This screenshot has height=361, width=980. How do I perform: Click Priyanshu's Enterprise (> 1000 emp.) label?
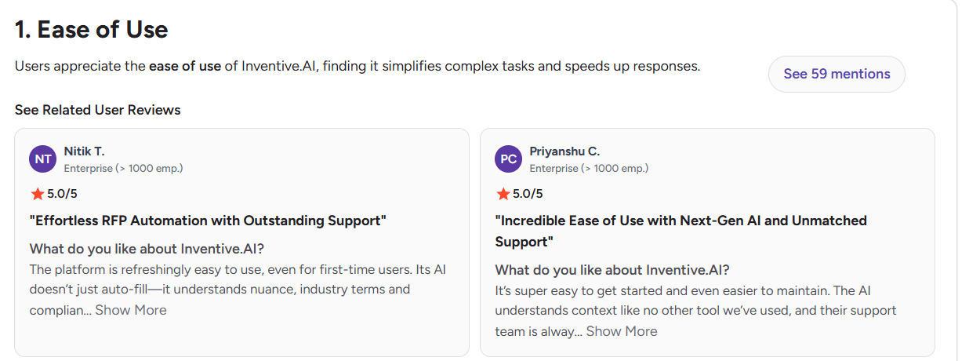pyautogui.click(x=589, y=168)
